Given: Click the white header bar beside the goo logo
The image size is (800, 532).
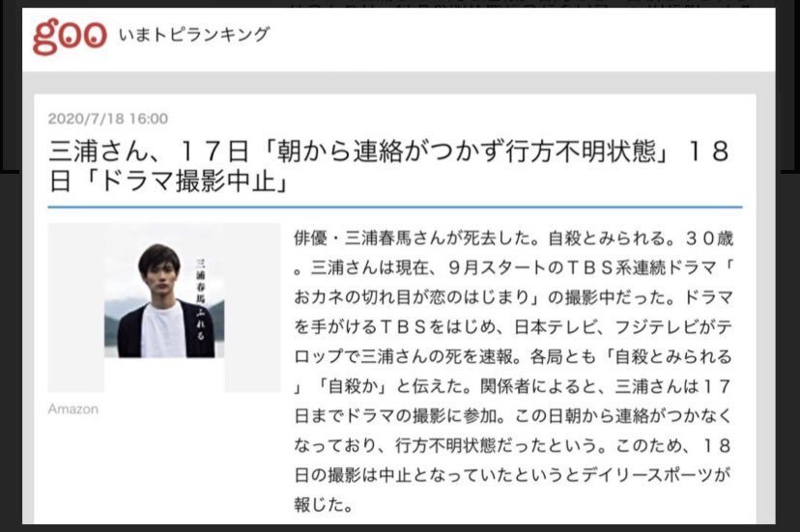Looking at the screenshot, I should point(510,39).
